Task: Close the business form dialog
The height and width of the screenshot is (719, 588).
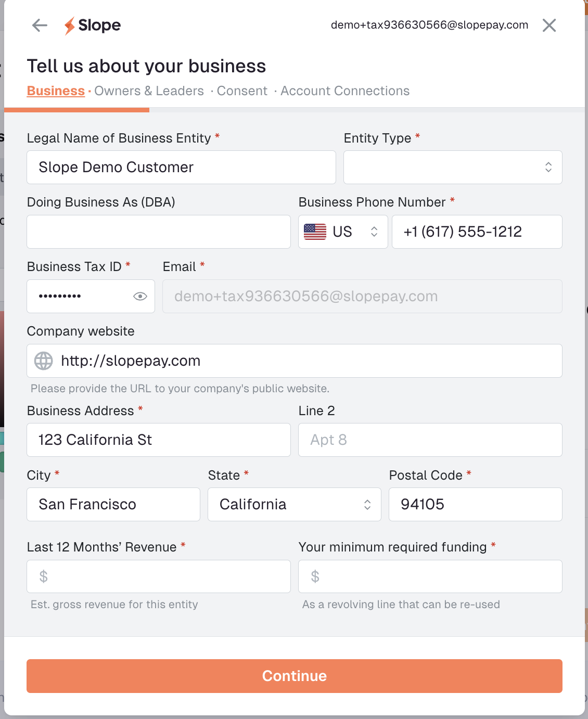Action: [x=549, y=25]
